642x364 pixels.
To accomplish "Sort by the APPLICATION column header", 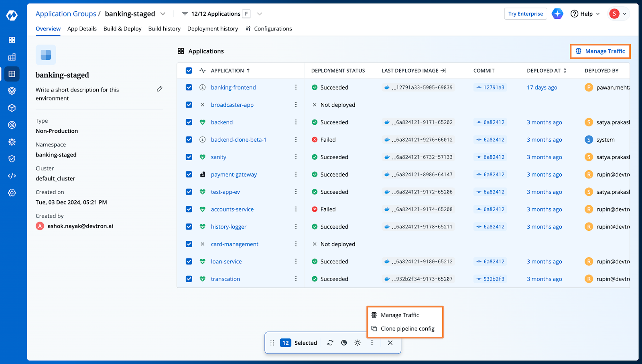I will (x=230, y=71).
